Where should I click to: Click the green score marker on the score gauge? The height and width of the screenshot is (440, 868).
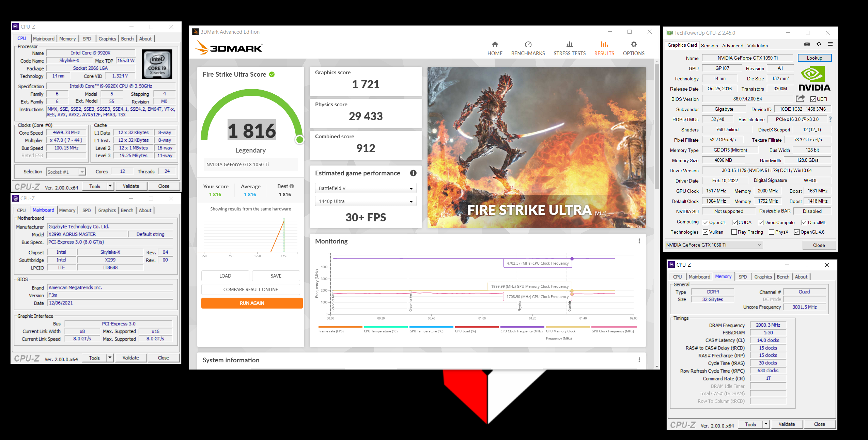pos(299,139)
